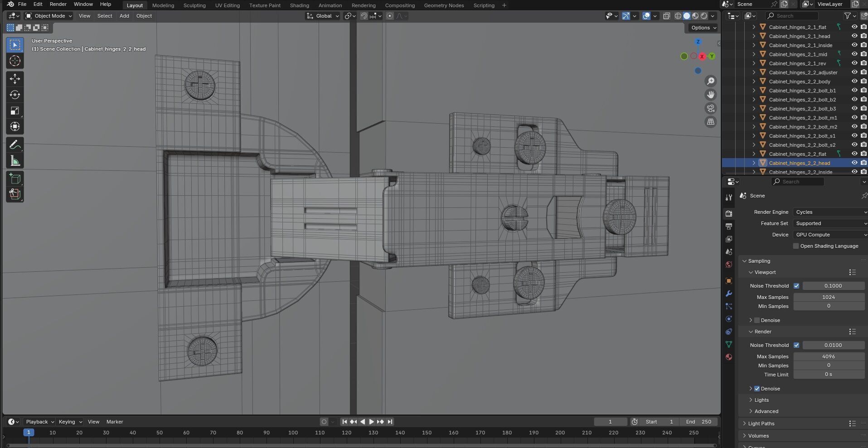The image size is (868, 448).
Task: Switch to the UV Editing workspace tab
Action: [227, 5]
